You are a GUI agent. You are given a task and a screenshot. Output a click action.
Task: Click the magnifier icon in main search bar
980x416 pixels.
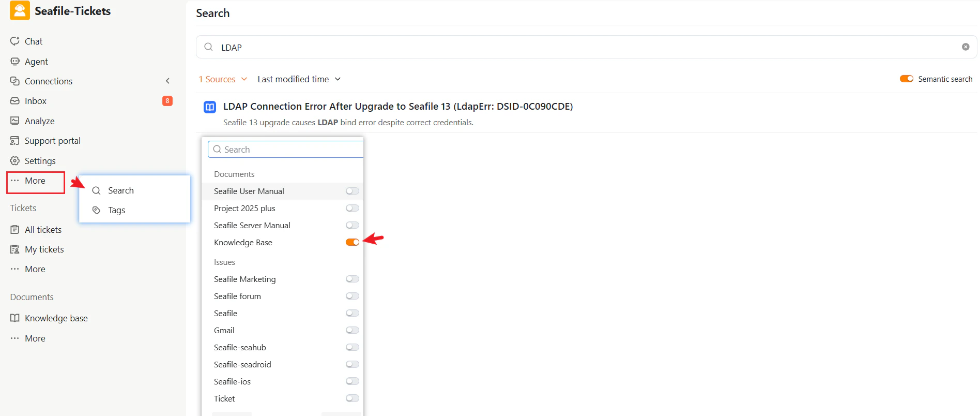pos(208,47)
